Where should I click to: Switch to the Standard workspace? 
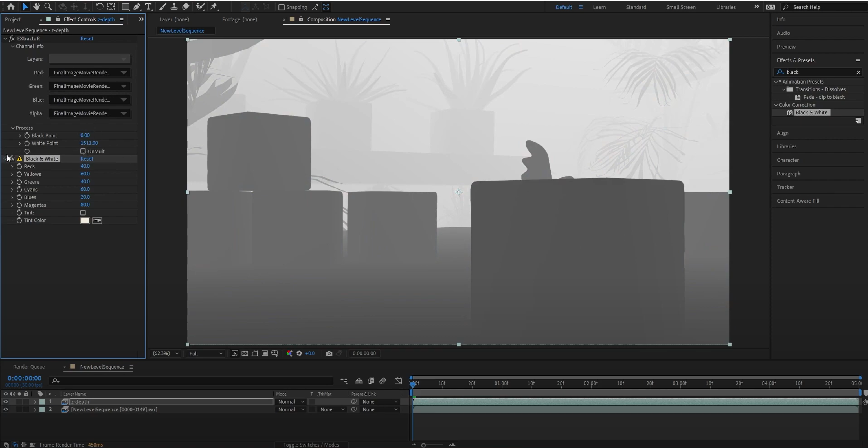click(x=636, y=7)
